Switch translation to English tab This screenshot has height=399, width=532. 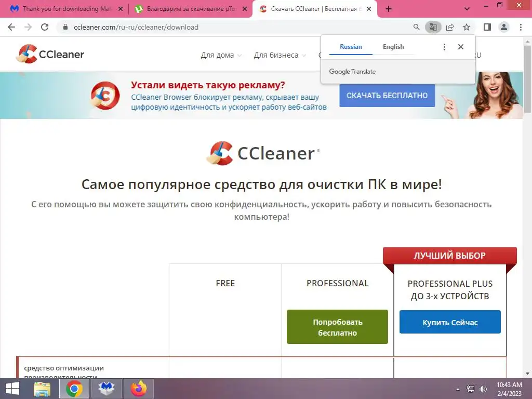393,47
